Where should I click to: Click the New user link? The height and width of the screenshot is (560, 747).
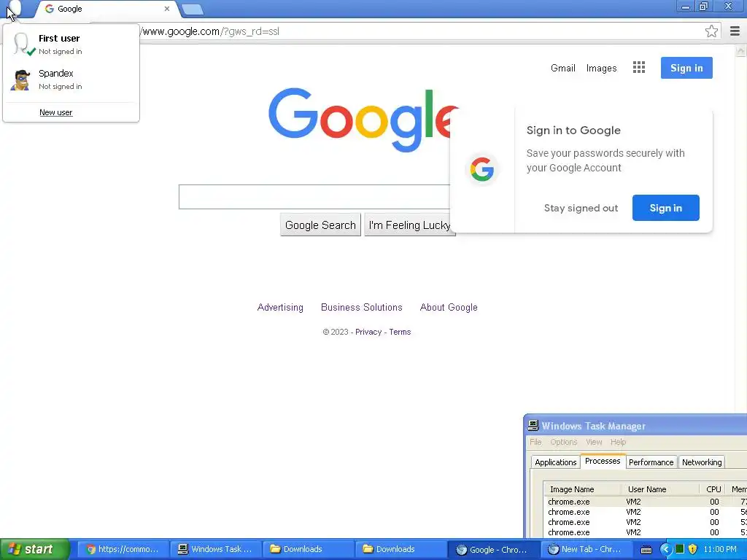pyautogui.click(x=55, y=112)
